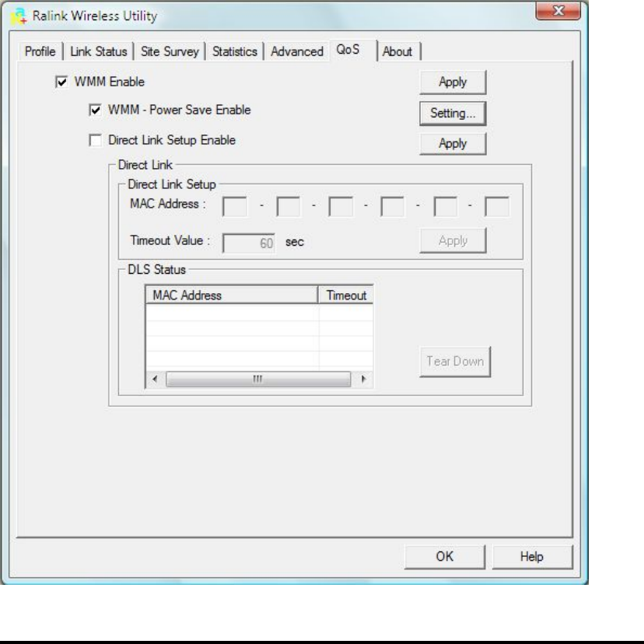Click the DLS Status horizontal scrollbar thumb

pos(258,379)
